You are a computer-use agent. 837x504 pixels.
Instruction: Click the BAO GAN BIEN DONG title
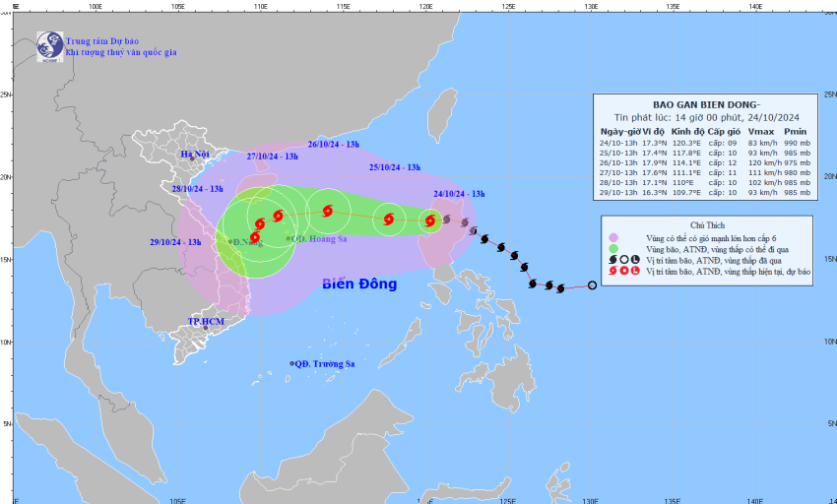pyautogui.click(x=707, y=105)
